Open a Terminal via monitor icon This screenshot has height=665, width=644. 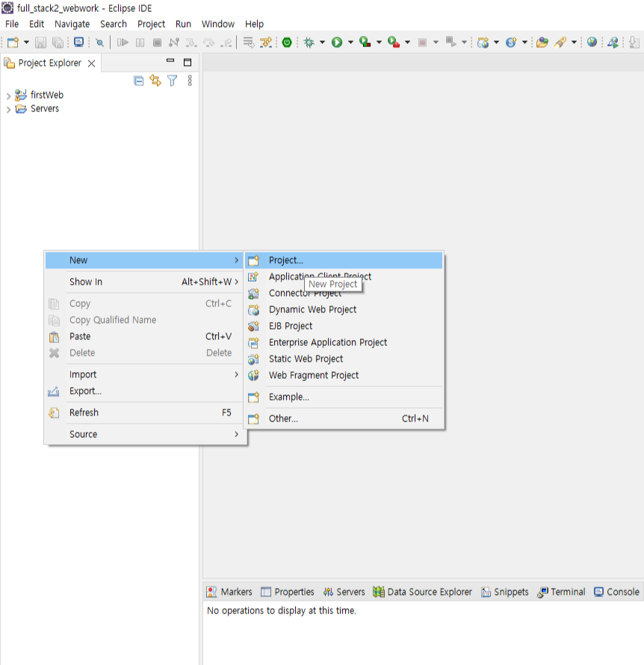(x=78, y=42)
